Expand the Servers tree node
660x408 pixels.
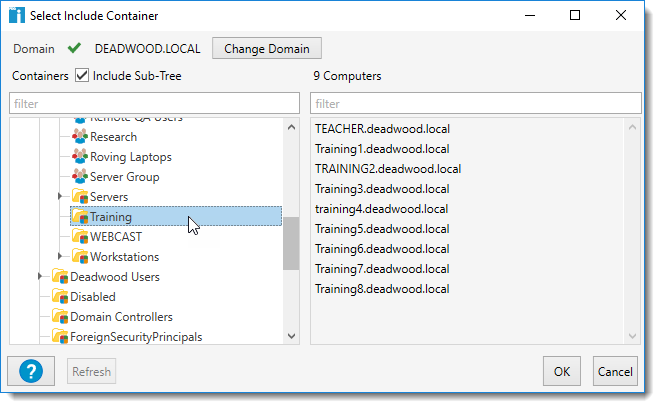tap(61, 197)
